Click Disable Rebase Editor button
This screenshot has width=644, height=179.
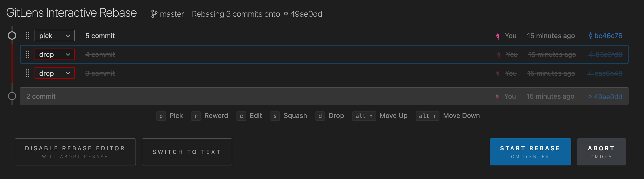coord(75,152)
